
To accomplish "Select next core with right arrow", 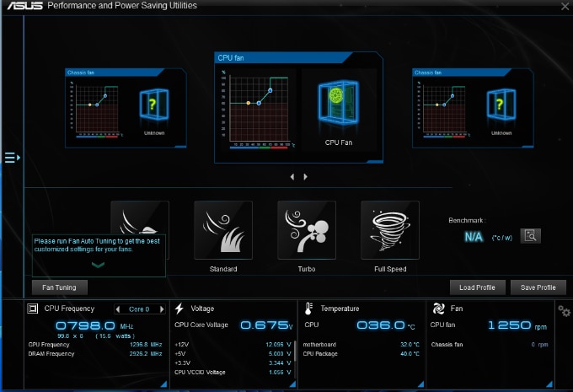I will [162, 309].
